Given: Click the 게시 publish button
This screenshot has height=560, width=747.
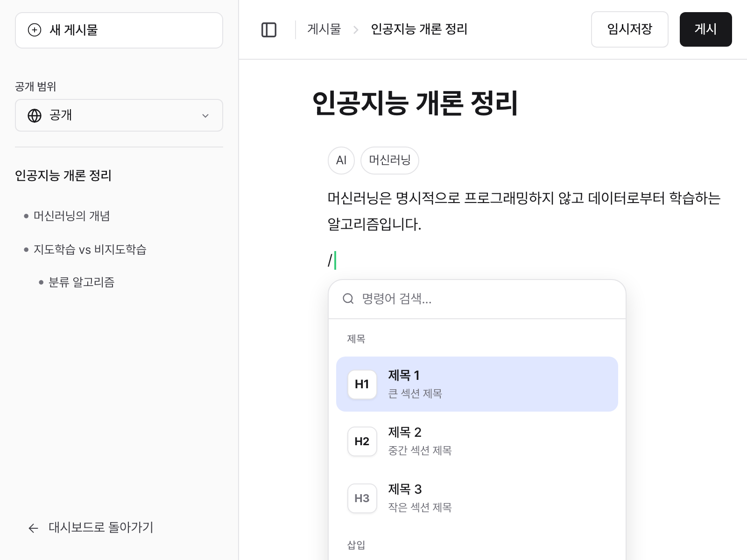Looking at the screenshot, I should click(x=705, y=29).
